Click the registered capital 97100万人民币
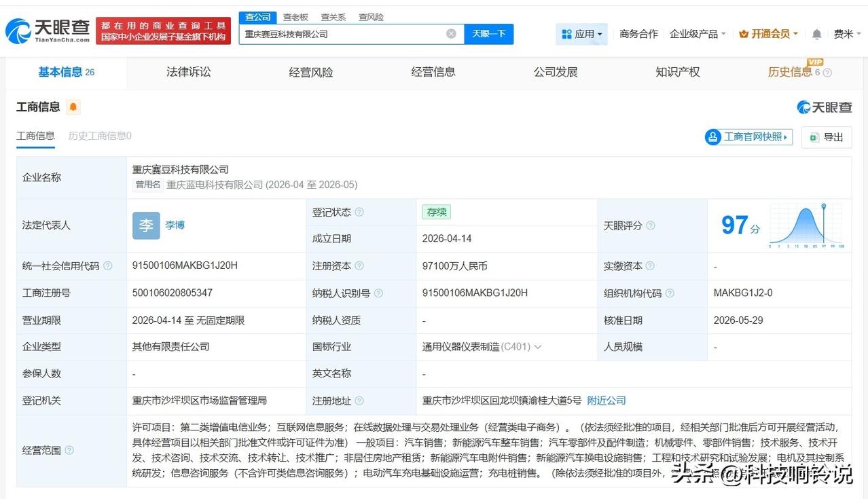The image size is (868, 499). tap(455, 265)
